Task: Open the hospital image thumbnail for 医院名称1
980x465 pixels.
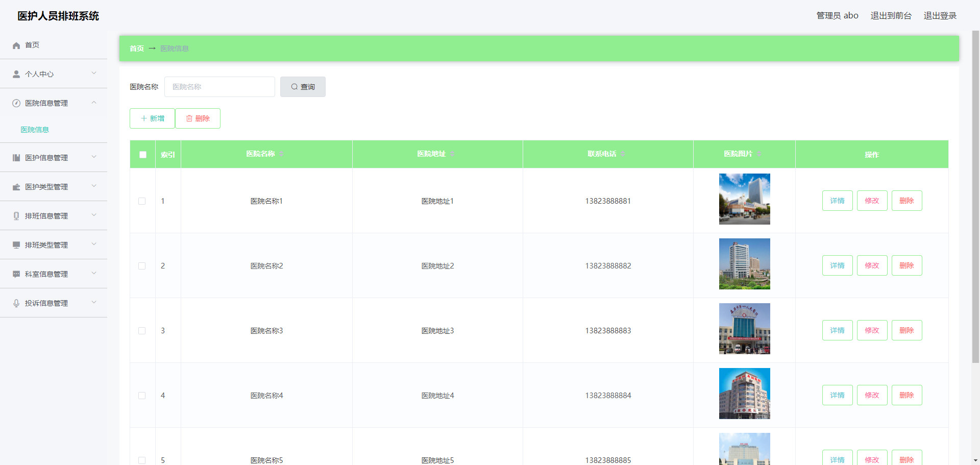Action: 744,199
